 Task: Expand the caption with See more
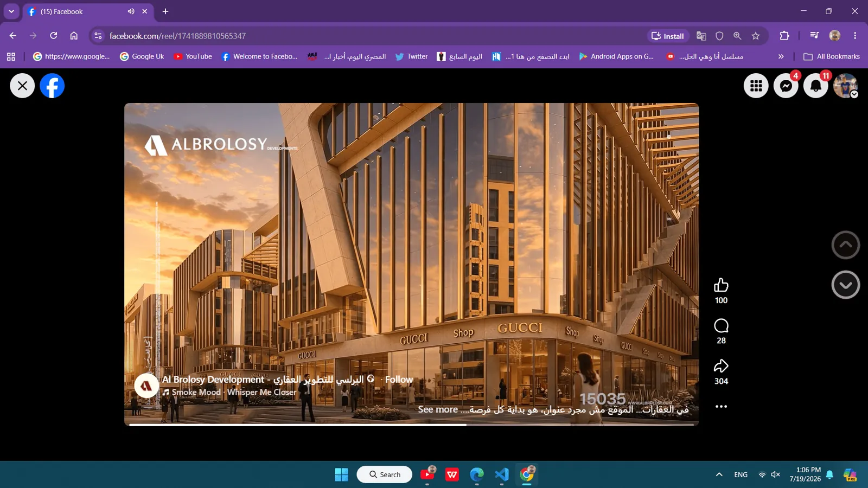point(438,409)
